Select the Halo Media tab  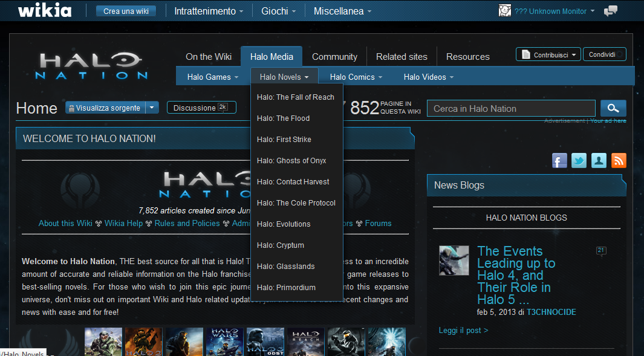[272, 57]
